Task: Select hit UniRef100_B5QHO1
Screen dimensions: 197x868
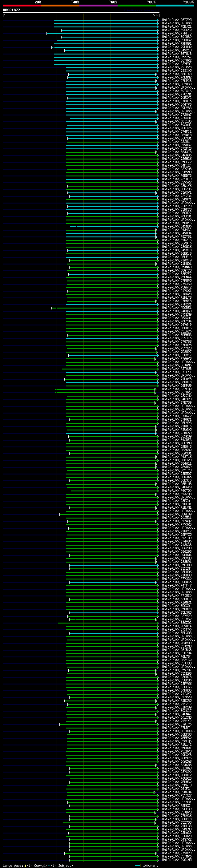Action: pos(176,748)
